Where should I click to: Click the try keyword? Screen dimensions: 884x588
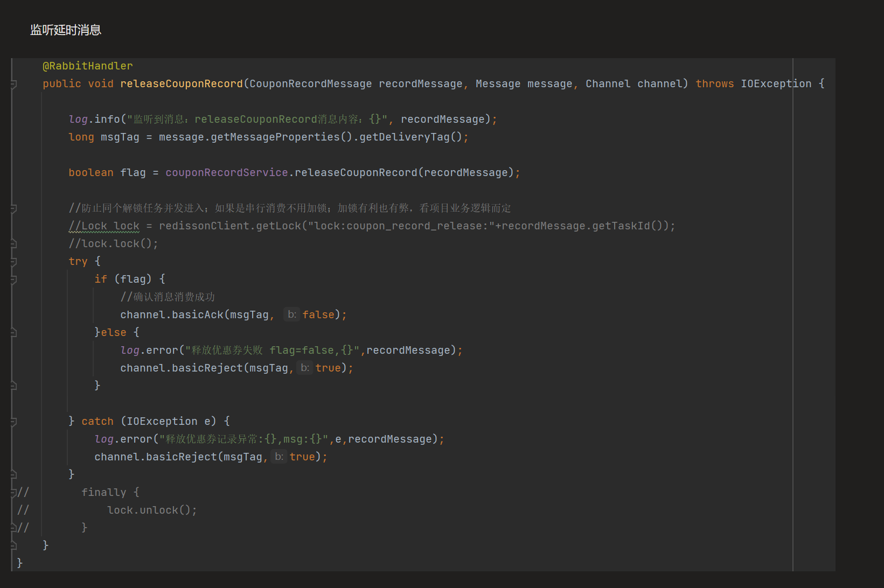coord(78,262)
